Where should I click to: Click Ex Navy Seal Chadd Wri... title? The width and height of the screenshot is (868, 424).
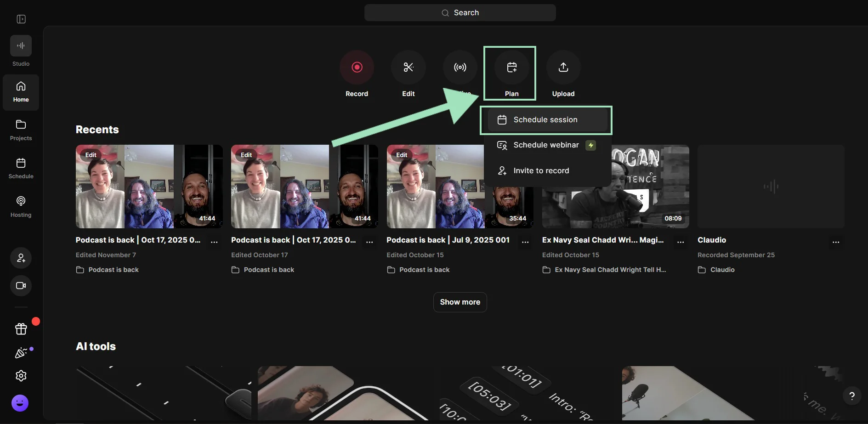pyautogui.click(x=603, y=240)
